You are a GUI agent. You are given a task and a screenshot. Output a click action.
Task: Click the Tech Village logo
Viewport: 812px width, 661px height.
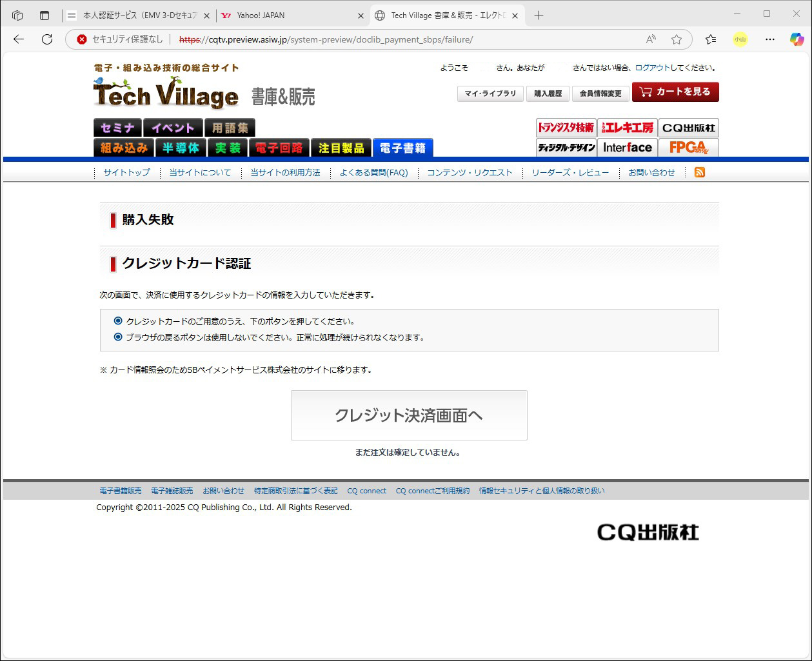point(166,94)
